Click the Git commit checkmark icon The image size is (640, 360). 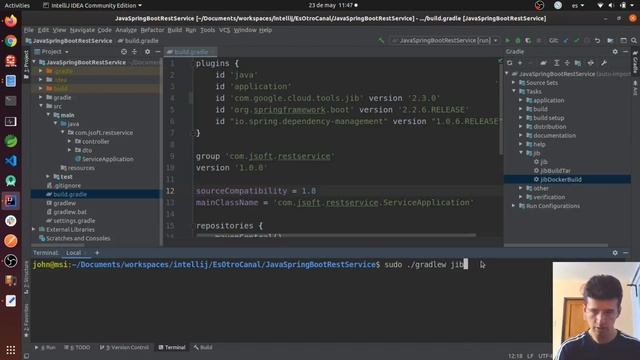[x=576, y=40]
